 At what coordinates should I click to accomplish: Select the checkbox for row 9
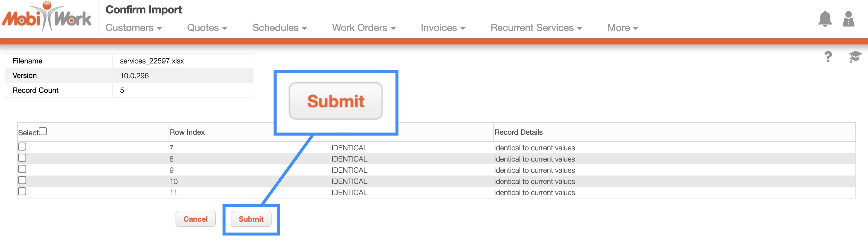(22, 169)
